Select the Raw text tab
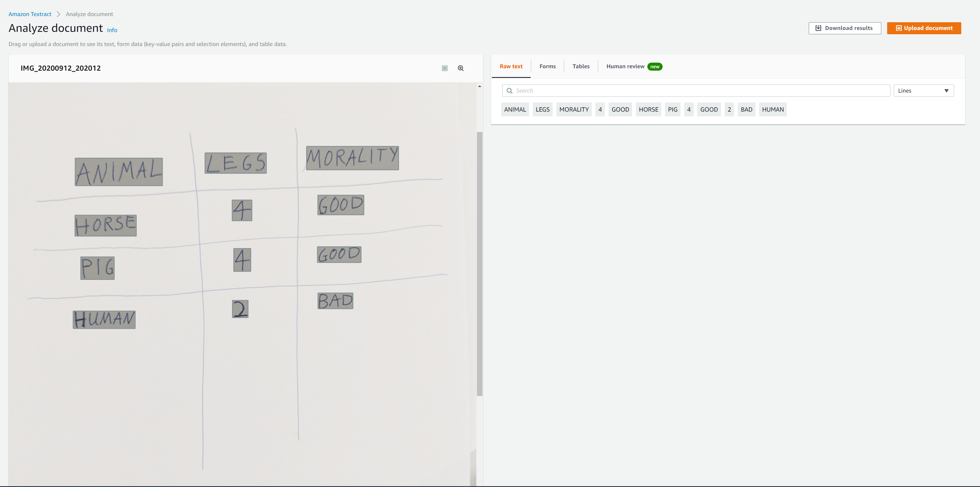Viewport: 980px width, 487px height. coord(511,66)
